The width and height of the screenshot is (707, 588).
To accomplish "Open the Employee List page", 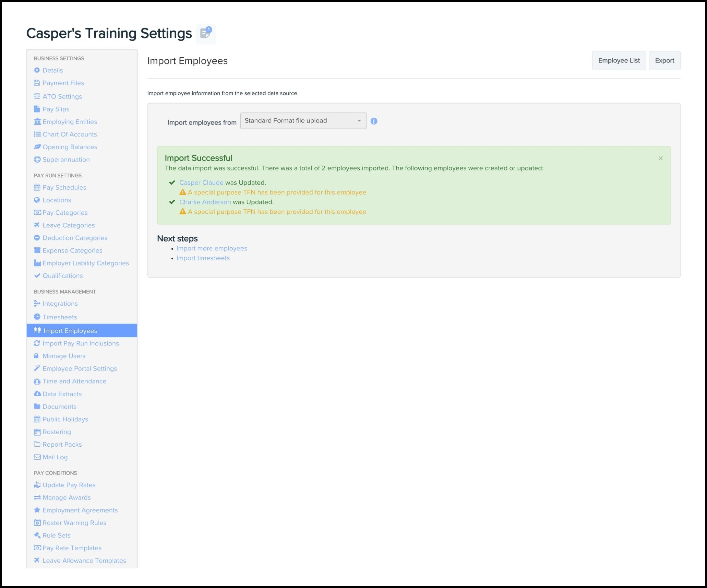I will [619, 61].
